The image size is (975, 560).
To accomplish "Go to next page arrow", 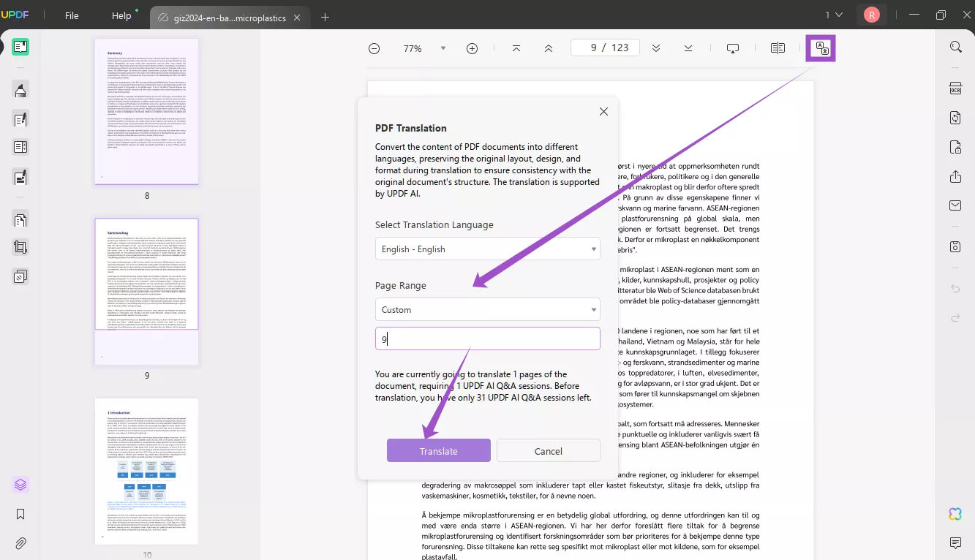I will coord(656,48).
